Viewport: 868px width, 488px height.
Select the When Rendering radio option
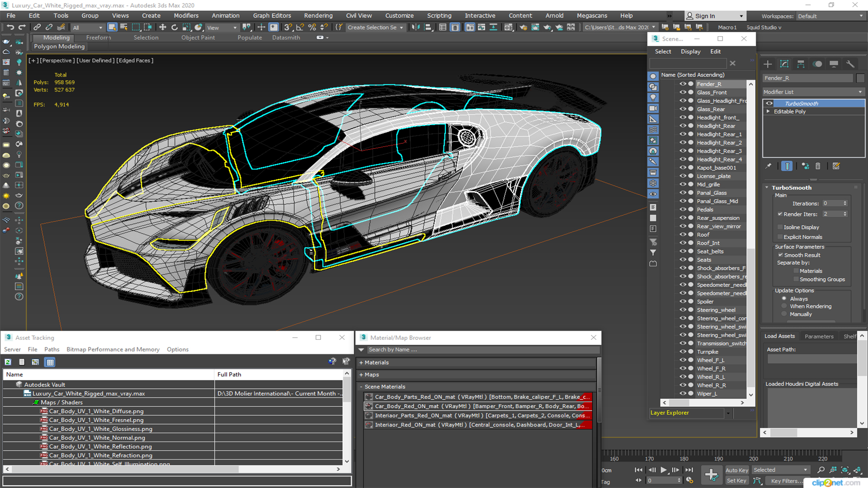click(784, 306)
